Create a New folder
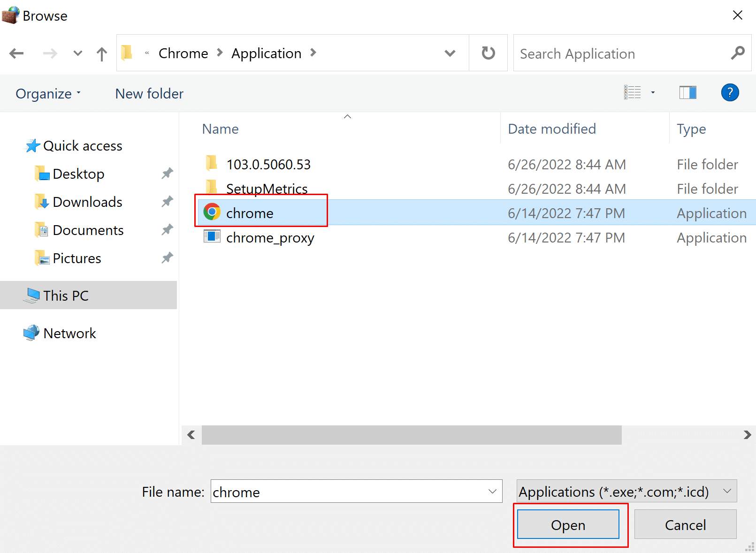Image resolution: width=756 pixels, height=553 pixels. click(x=149, y=94)
